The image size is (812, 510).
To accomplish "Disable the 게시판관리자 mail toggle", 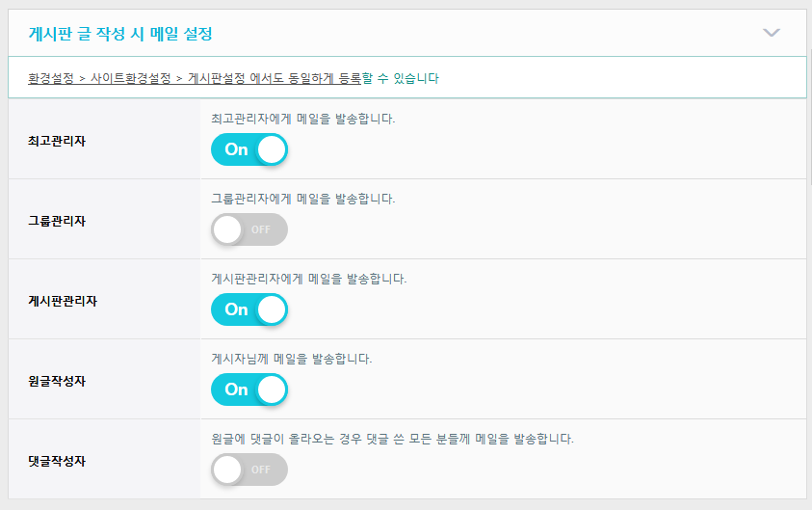I will coord(249,309).
